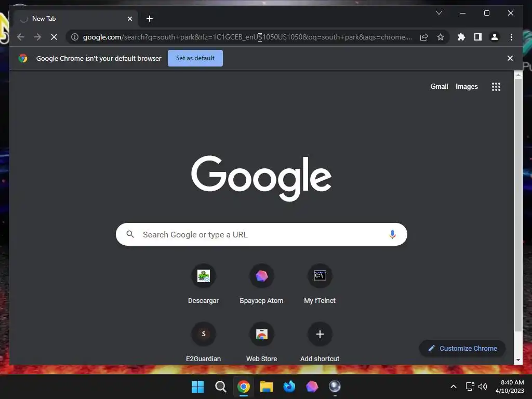Toggle the side panel icon
The height and width of the screenshot is (399, 532).
point(478,37)
